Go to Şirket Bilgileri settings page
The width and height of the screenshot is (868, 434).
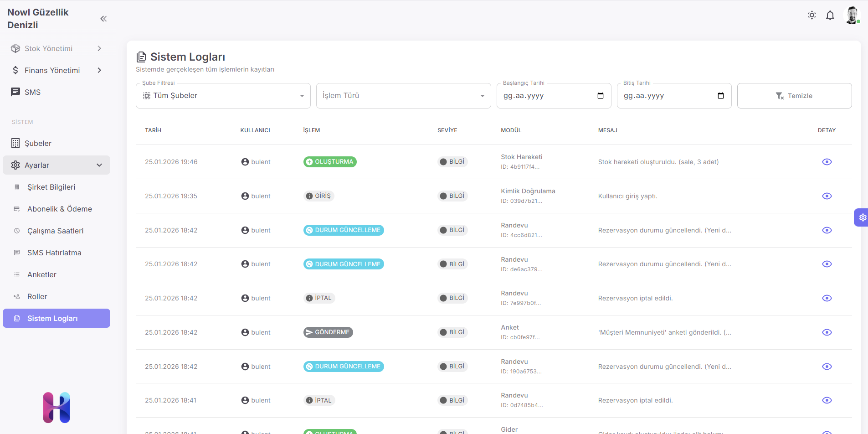51,187
